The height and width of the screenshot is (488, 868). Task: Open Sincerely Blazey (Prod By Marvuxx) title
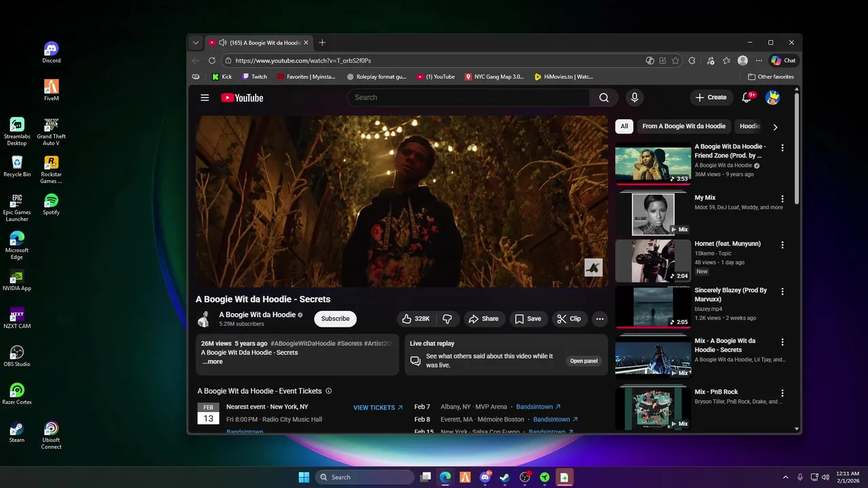point(730,294)
